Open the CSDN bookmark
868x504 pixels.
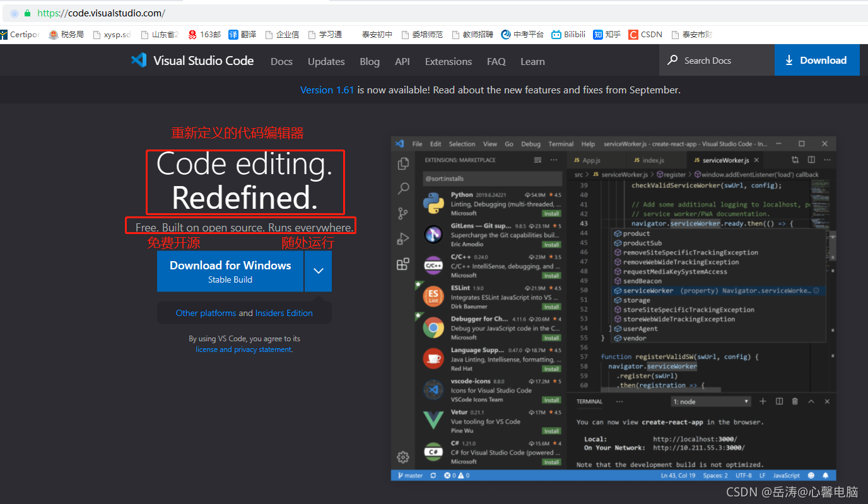(645, 35)
